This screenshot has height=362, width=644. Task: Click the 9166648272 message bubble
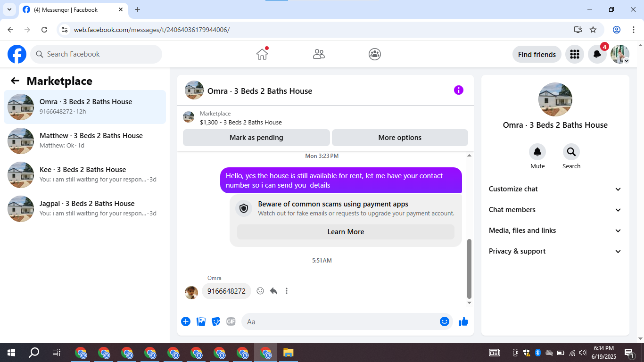tap(226, 291)
